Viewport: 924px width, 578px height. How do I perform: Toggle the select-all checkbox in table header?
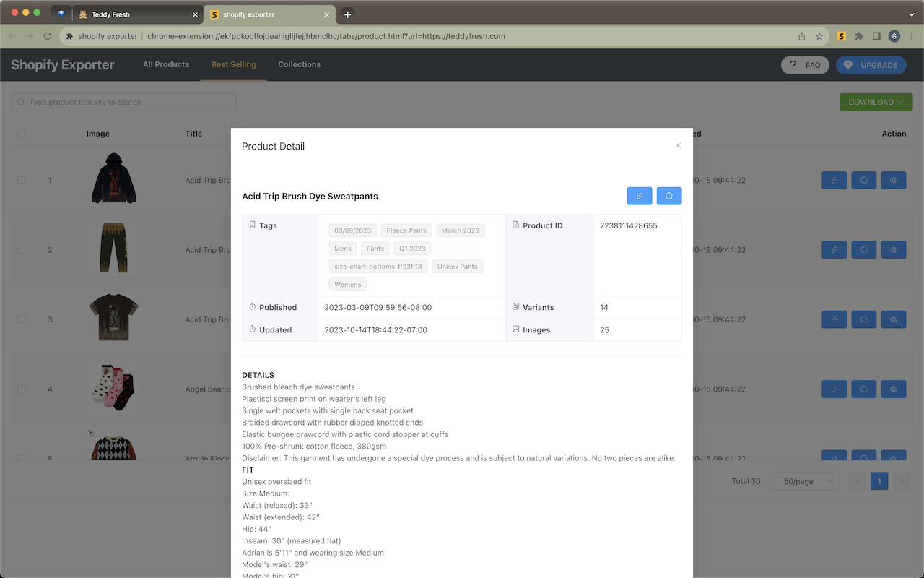click(x=22, y=133)
